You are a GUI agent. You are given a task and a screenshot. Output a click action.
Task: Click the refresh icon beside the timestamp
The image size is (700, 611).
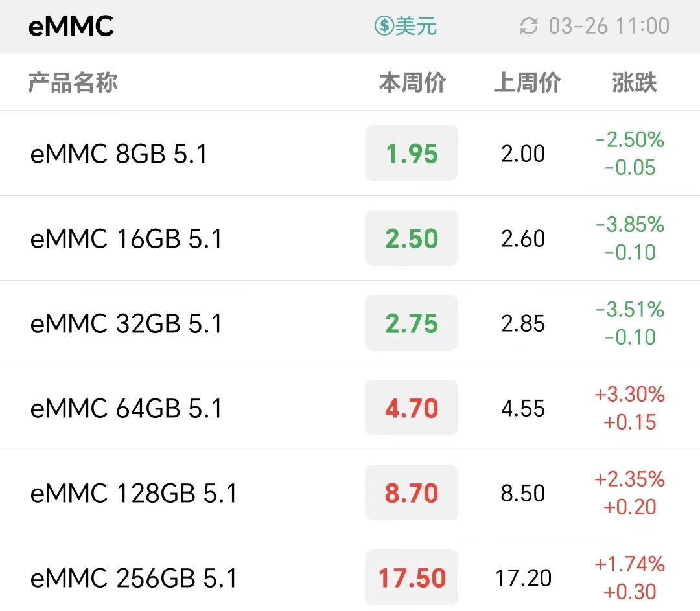(529, 27)
